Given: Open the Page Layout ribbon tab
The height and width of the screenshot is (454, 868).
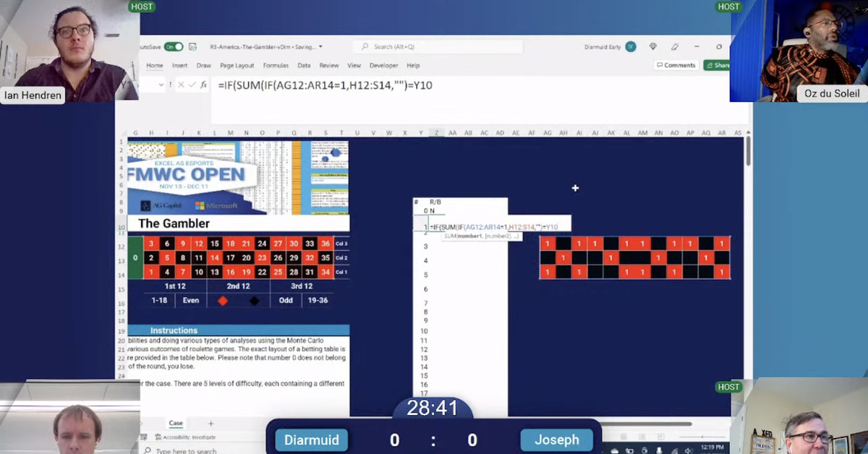Looking at the screenshot, I should pyautogui.click(x=237, y=65).
